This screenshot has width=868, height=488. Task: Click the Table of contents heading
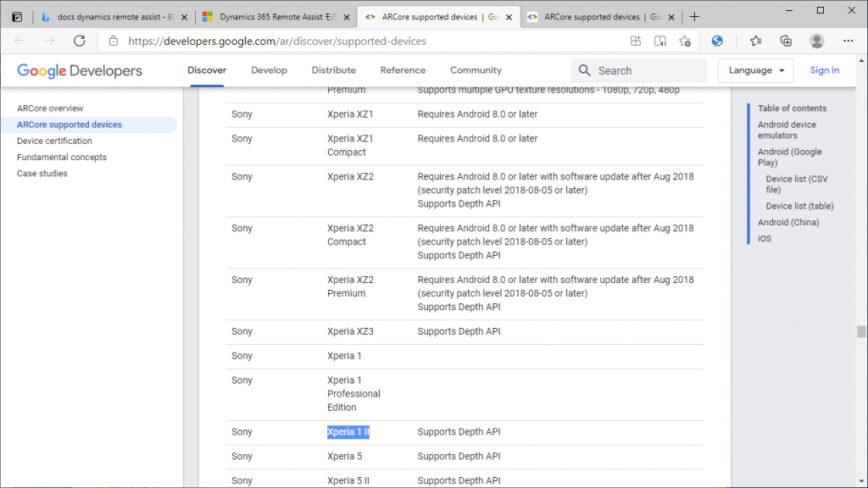pos(793,108)
